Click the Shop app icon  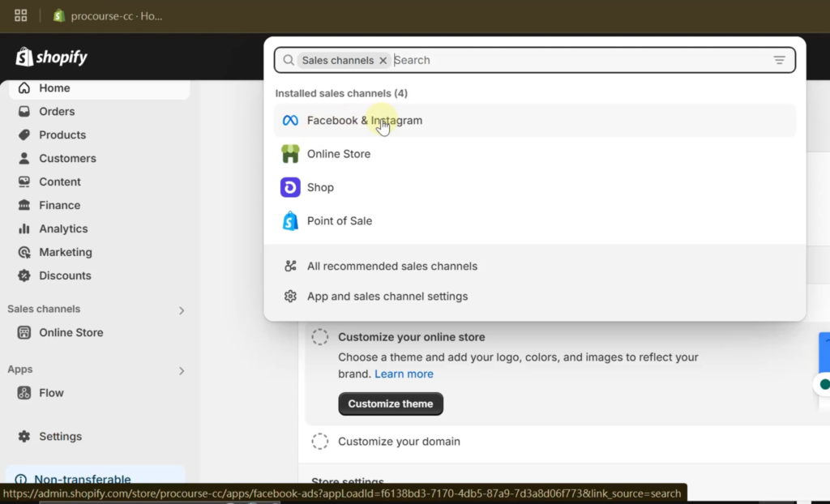tap(290, 187)
